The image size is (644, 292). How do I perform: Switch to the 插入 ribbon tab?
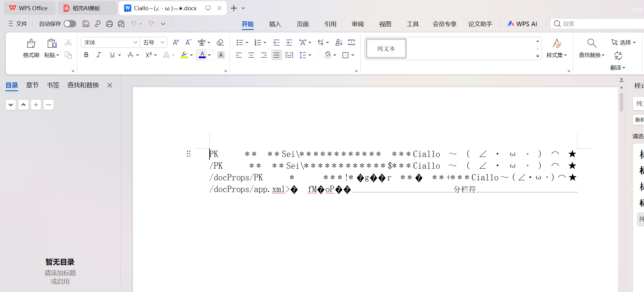tap(275, 24)
